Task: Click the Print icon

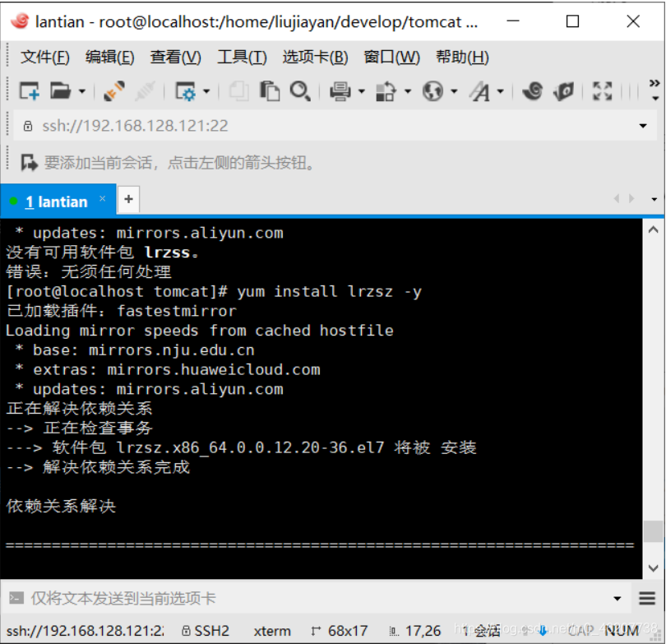Action: click(x=340, y=91)
